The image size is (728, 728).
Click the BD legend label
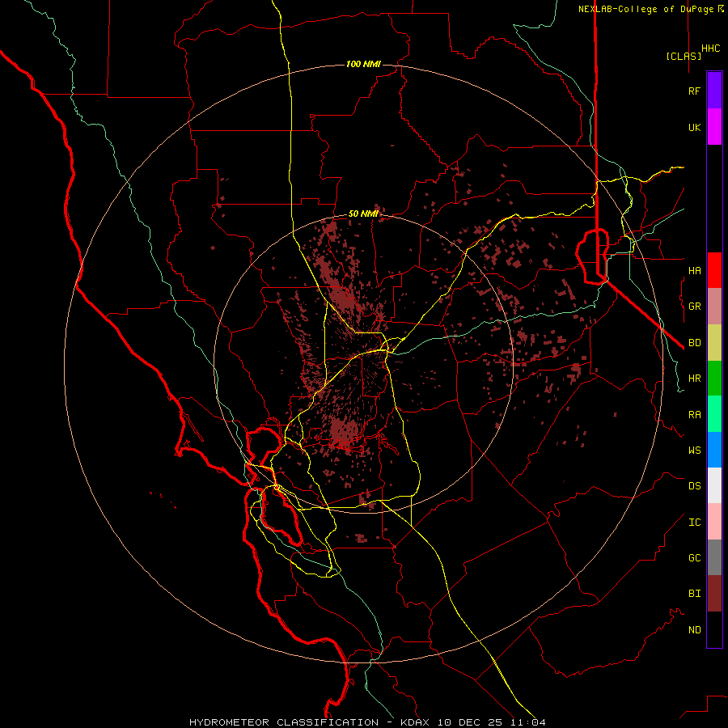(694, 343)
